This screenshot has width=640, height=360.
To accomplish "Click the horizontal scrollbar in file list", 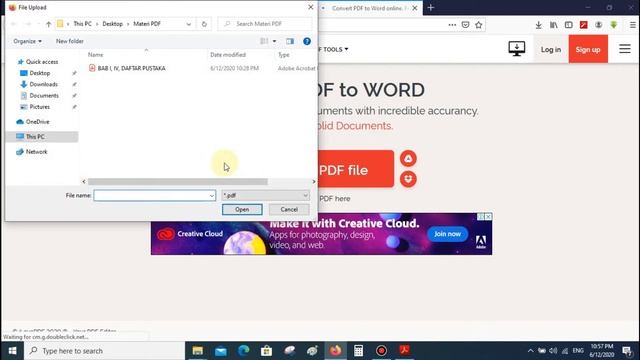I will pyautogui.click(x=178, y=182).
